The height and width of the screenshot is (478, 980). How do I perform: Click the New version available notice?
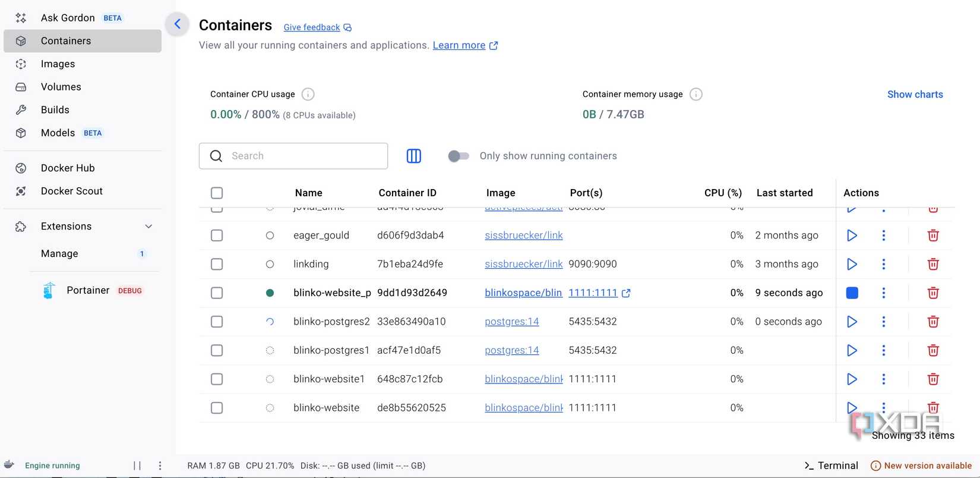[x=921, y=466]
